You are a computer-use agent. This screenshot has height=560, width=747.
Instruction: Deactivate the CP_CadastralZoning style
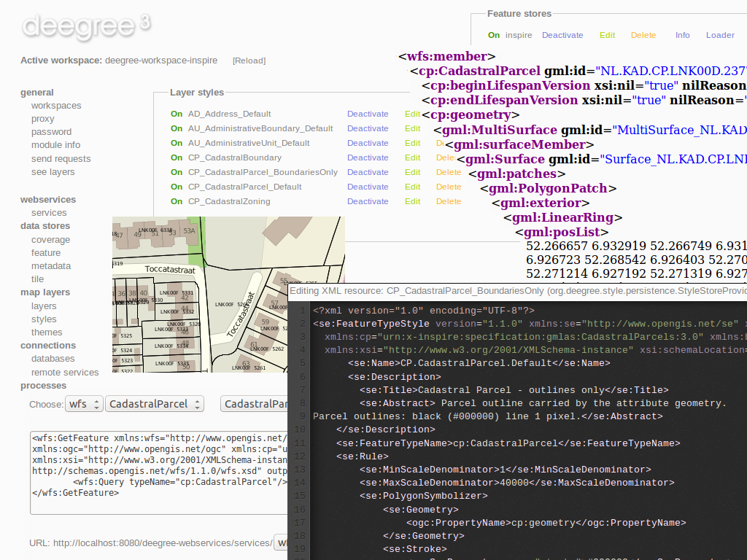[368, 201]
